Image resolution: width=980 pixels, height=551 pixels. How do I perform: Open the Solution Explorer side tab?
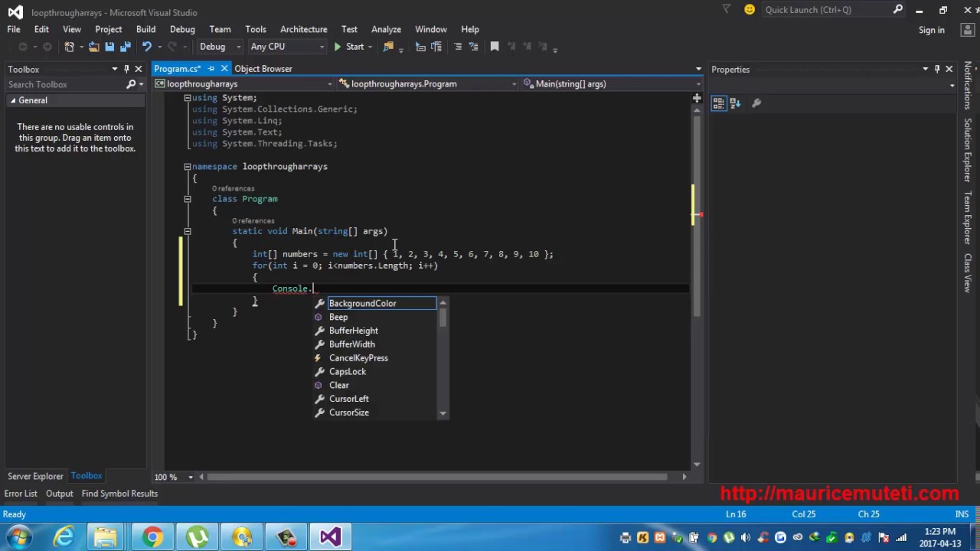point(968,150)
